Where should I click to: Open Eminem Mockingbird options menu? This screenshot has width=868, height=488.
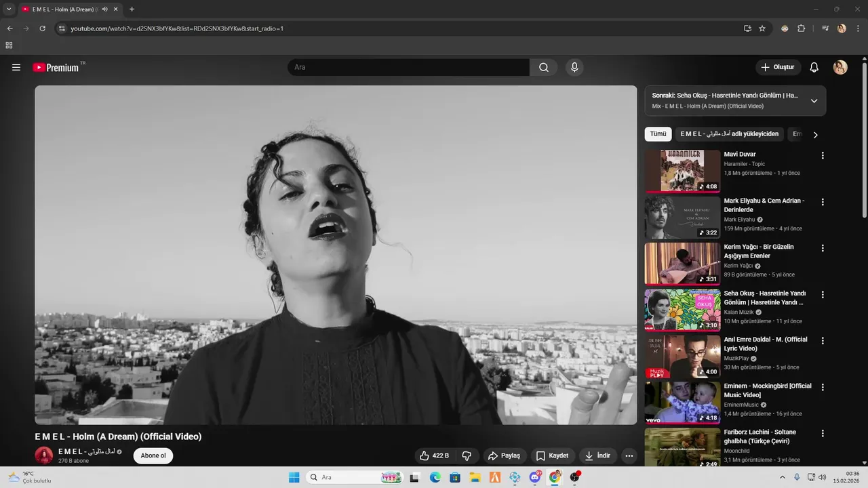(823, 387)
